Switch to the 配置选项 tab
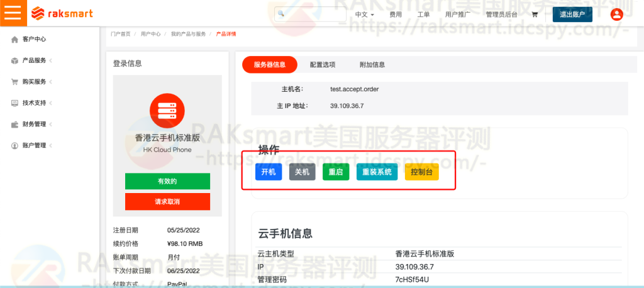Screen dimensions: 644x288 coord(323,65)
